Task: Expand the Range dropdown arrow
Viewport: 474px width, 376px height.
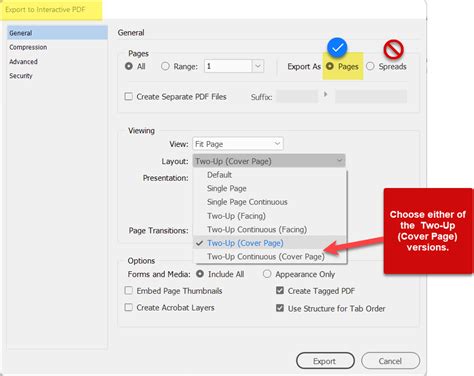Action: coord(258,66)
